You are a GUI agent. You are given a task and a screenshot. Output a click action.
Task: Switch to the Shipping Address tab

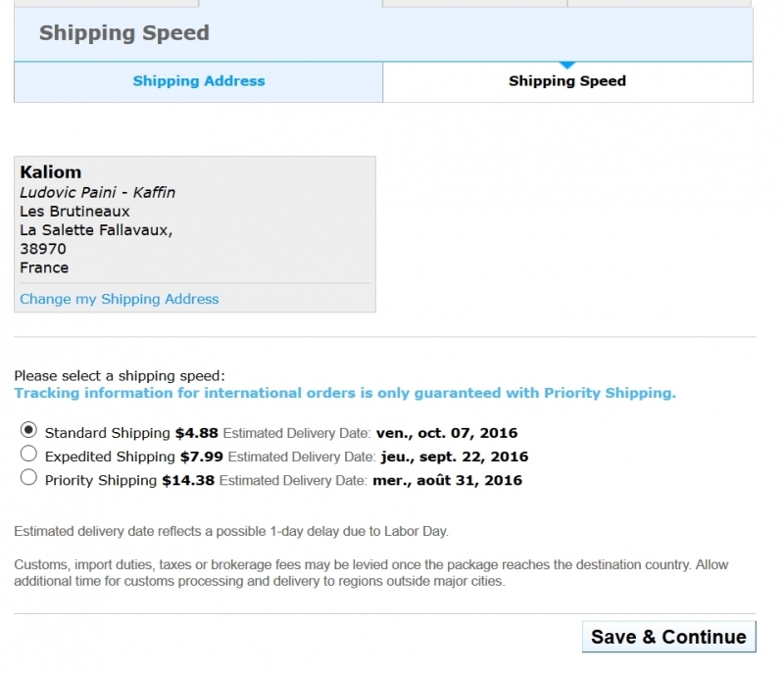pyautogui.click(x=199, y=81)
